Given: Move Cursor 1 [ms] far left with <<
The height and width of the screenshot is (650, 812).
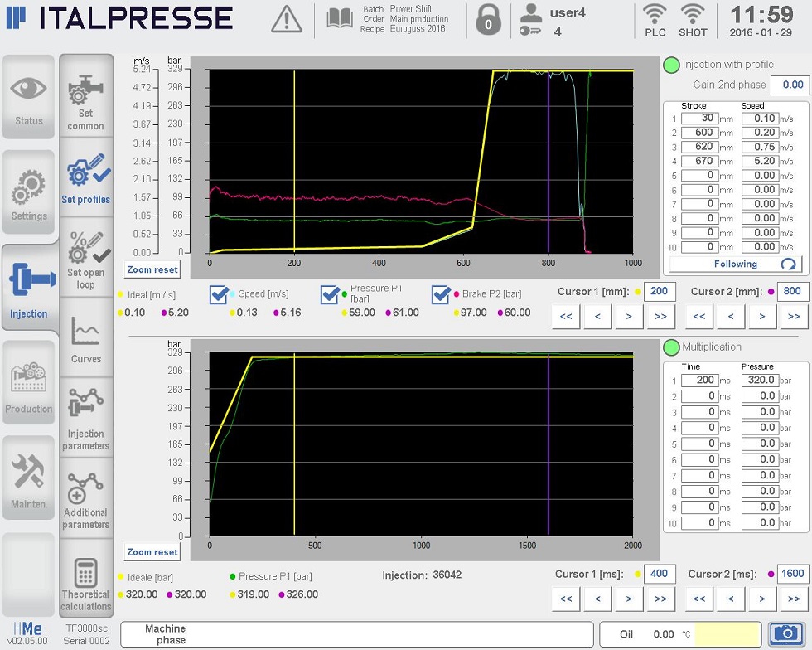Looking at the screenshot, I should [x=566, y=599].
